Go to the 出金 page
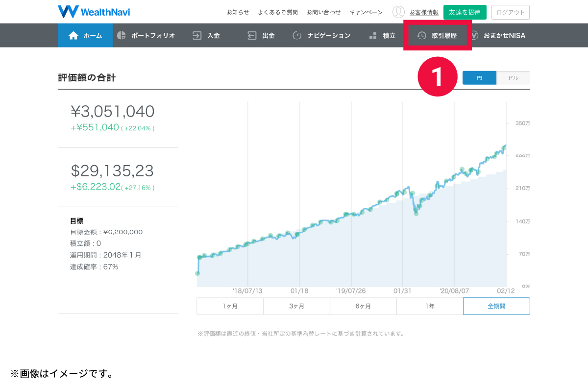The width and height of the screenshot is (588, 387). click(x=261, y=35)
